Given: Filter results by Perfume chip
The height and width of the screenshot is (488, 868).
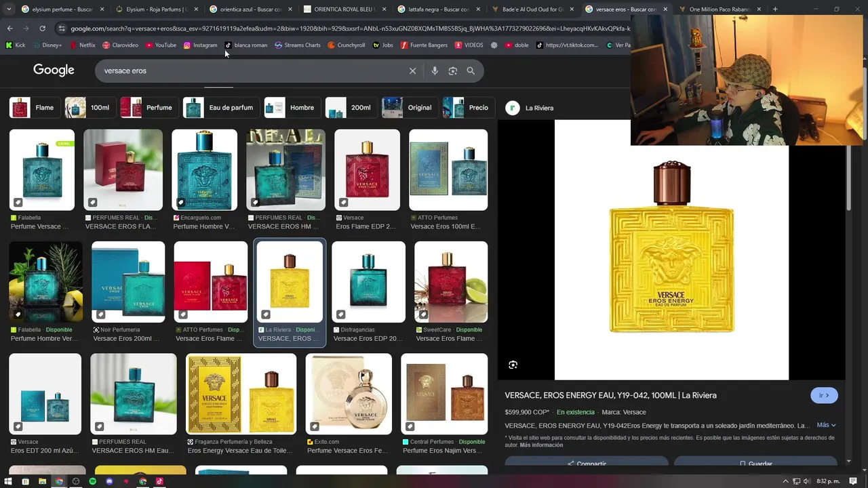Looking at the screenshot, I should click(x=149, y=108).
